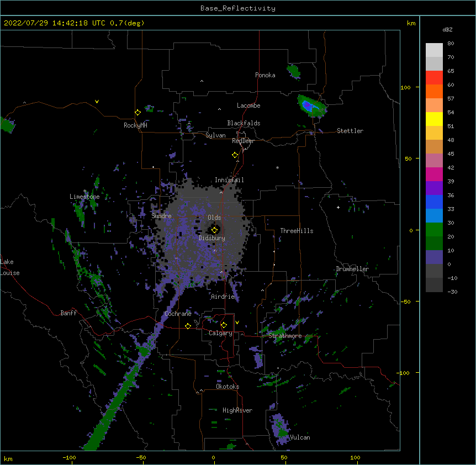The width and height of the screenshot is (476, 465).
Task: Click the dBZ legend heading
Action: [447, 30]
